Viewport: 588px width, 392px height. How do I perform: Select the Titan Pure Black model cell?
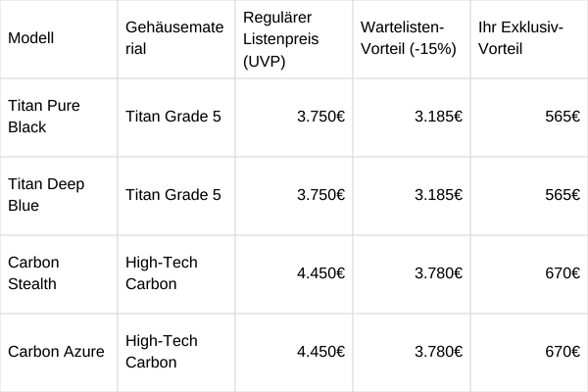pyautogui.click(x=44, y=117)
